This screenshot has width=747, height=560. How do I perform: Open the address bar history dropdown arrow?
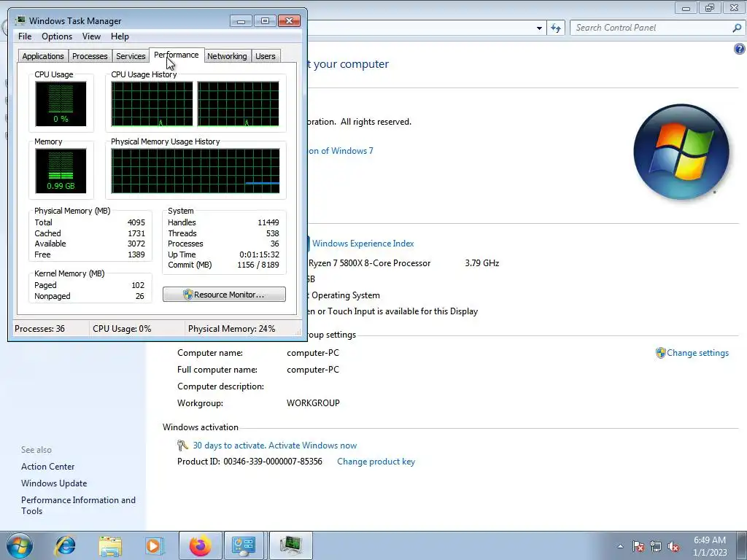click(539, 28)
